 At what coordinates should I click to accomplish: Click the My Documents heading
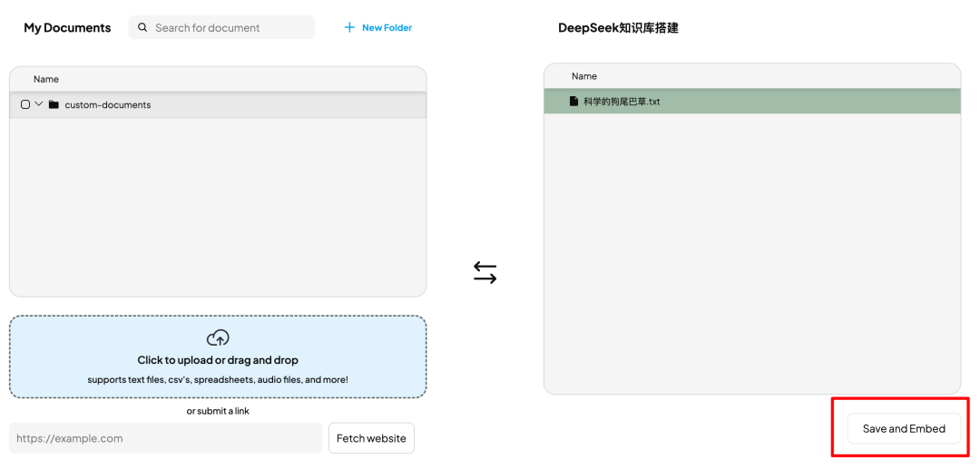tap(67, 28)
